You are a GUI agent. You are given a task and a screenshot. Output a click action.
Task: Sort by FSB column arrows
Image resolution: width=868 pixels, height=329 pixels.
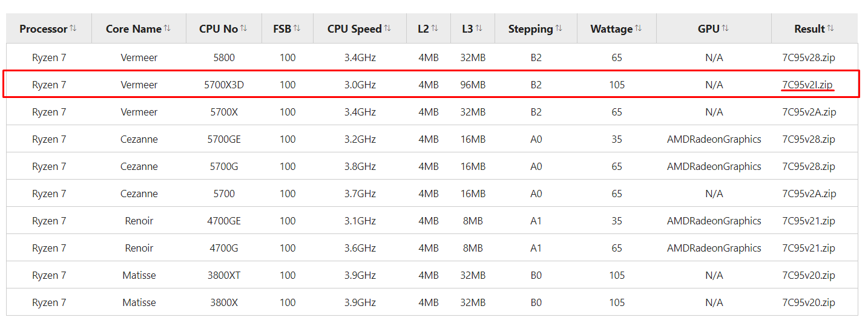click(297, 28)
